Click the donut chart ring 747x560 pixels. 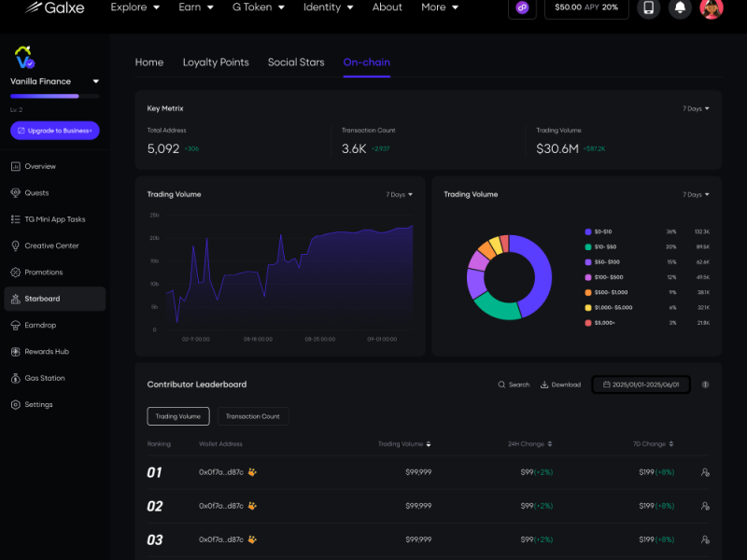tap(509, 277)
